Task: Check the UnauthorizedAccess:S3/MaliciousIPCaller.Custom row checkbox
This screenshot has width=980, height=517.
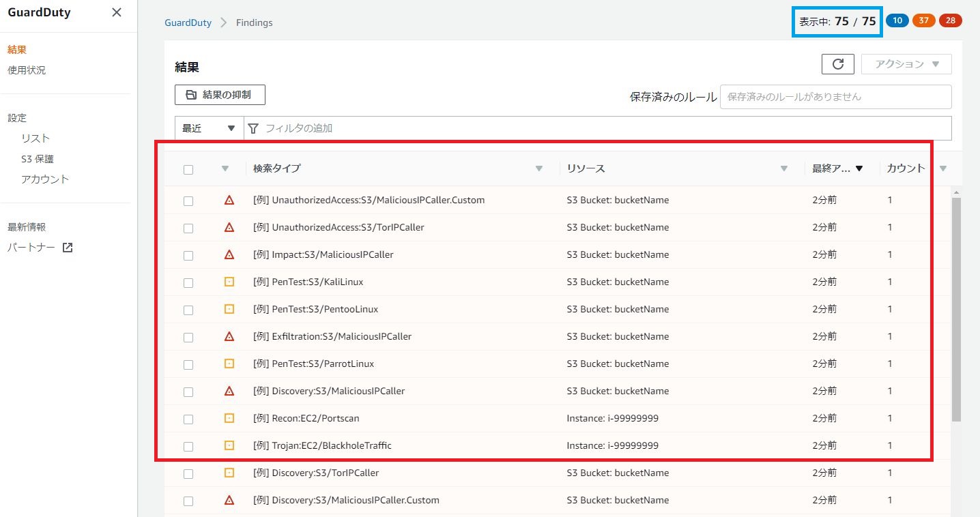Action: point(188,201)
